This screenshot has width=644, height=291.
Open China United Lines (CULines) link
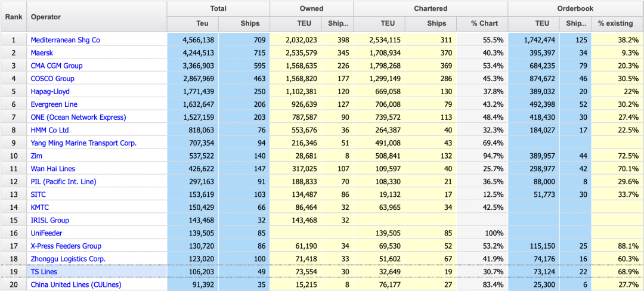pyautogui.click(x=76, y=284)
